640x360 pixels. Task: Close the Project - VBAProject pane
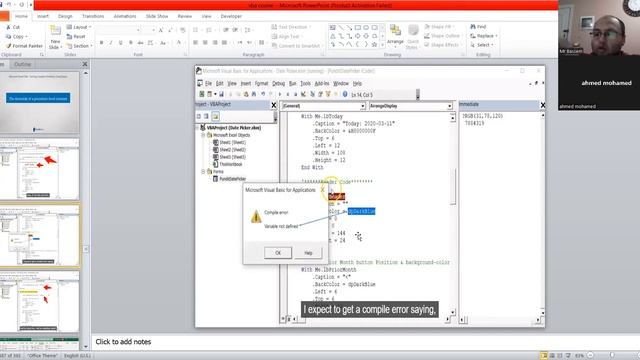coord(274,105)
